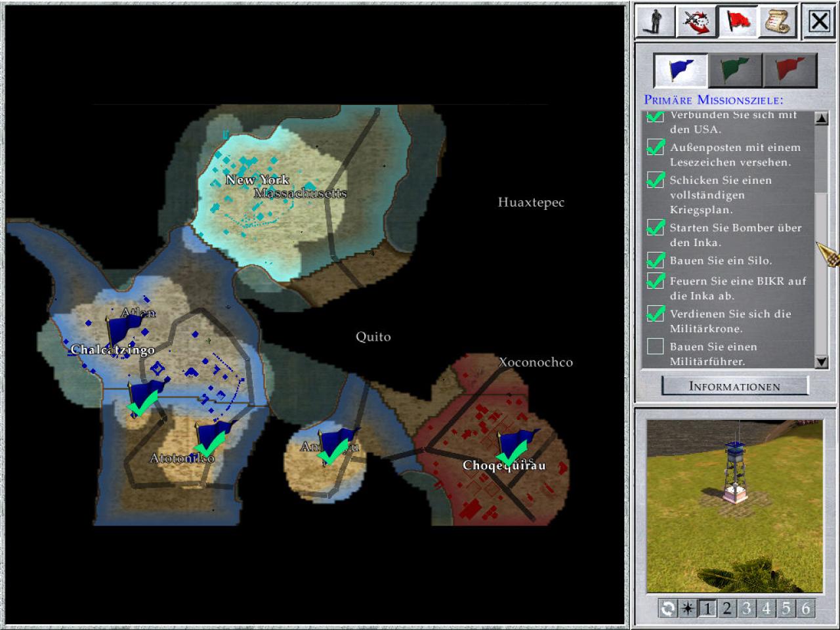Screen dimensions: 840x630
Task: Select the red flag player filter
Action: 789,70
